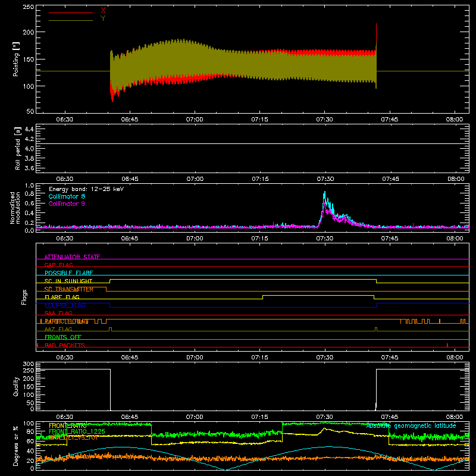476x476 pixels.
Task: Click 07:00 tick under the Quality plot
Action: [195, 417]
